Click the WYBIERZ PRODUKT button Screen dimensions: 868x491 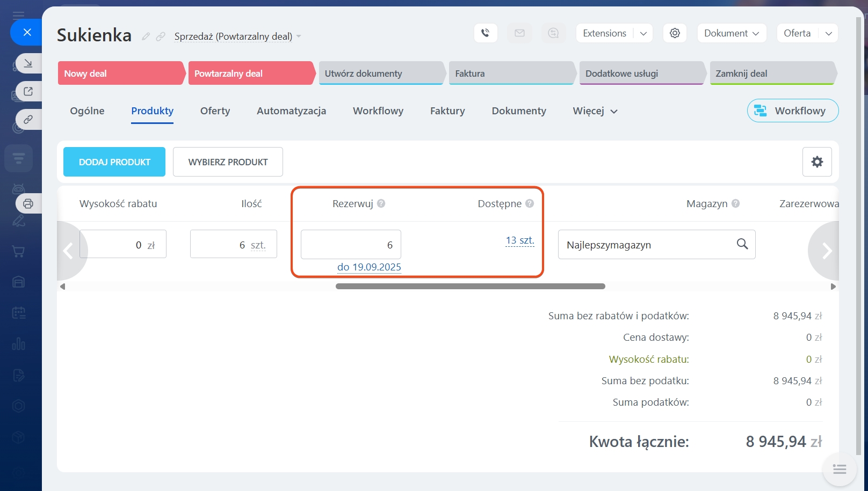tap(228, 162)
